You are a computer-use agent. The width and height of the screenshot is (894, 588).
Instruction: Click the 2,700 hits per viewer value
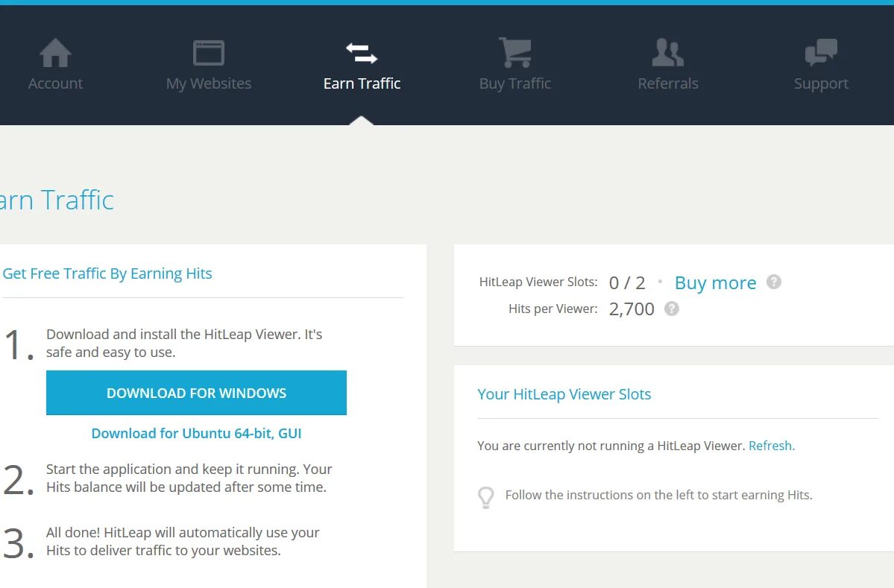point(631,309)
